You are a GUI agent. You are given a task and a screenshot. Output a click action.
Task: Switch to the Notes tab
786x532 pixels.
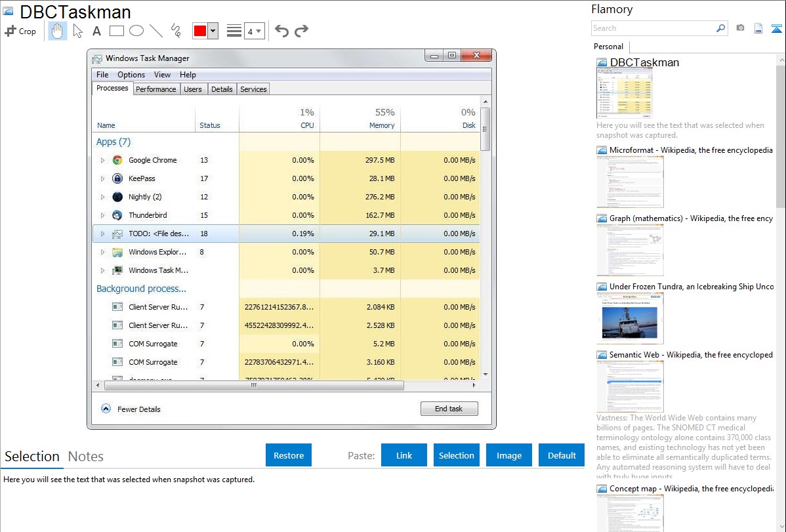(86, 457)
